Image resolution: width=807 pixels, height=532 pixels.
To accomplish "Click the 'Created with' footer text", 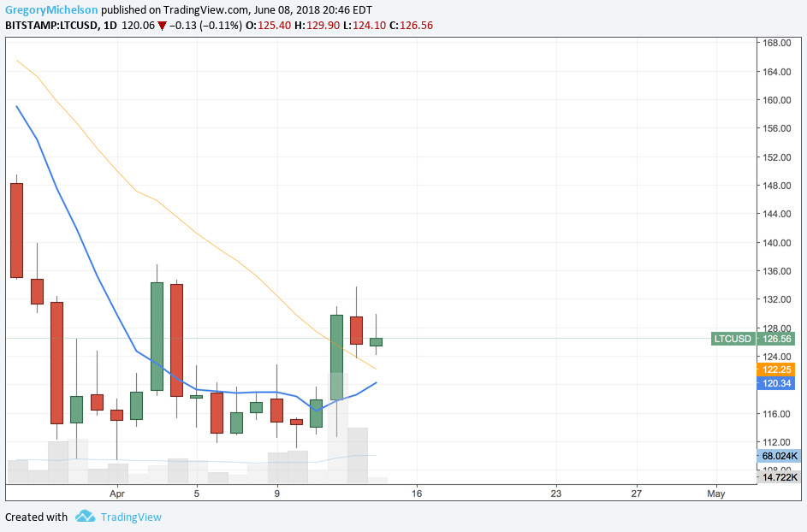I will [36, 517].
